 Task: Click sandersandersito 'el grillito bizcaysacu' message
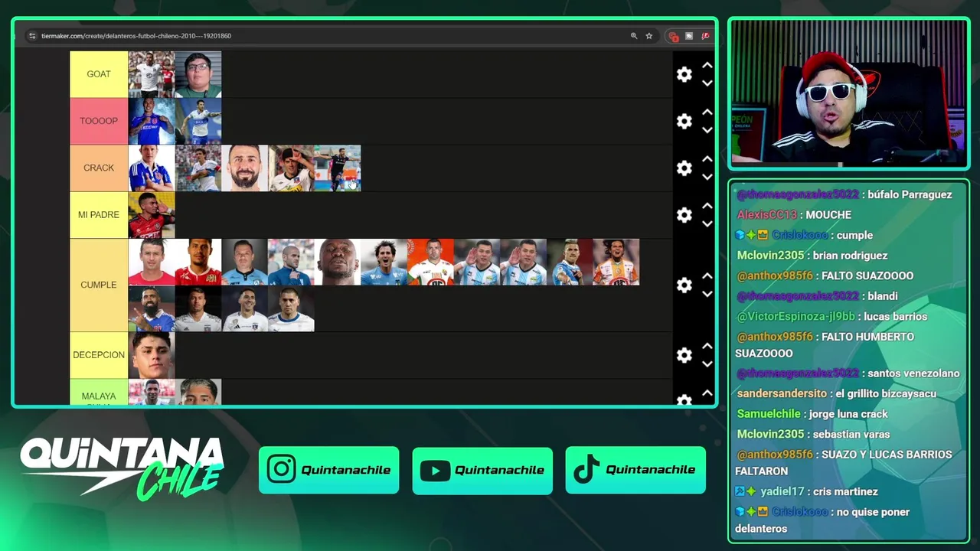pyautogui.click(x=836, y=393)
